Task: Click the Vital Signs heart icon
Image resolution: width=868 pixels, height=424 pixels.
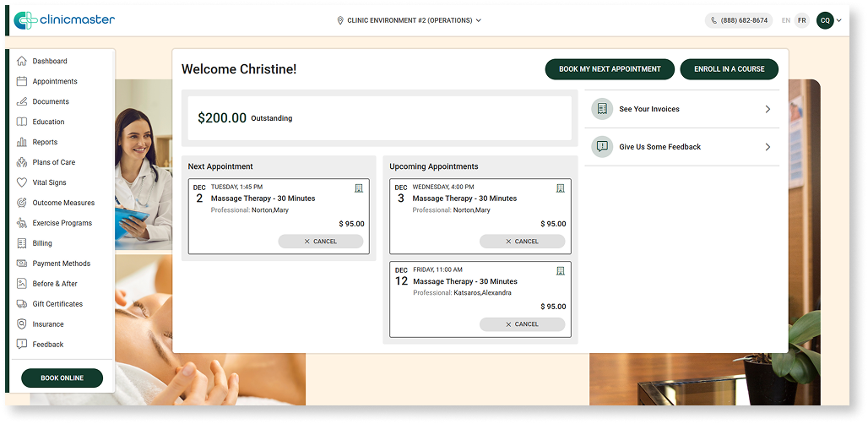Action: tap(22, 182)
